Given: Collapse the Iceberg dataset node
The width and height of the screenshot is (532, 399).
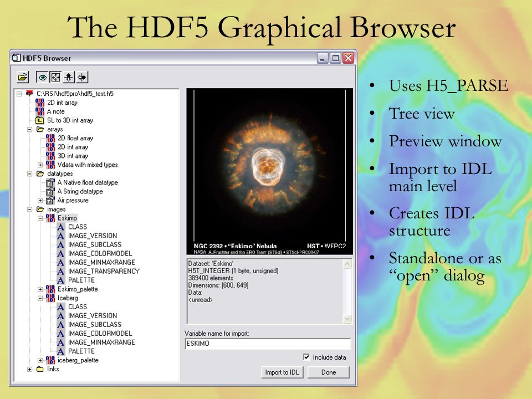Looking at the screenshot, I should [x=40, y=298].
